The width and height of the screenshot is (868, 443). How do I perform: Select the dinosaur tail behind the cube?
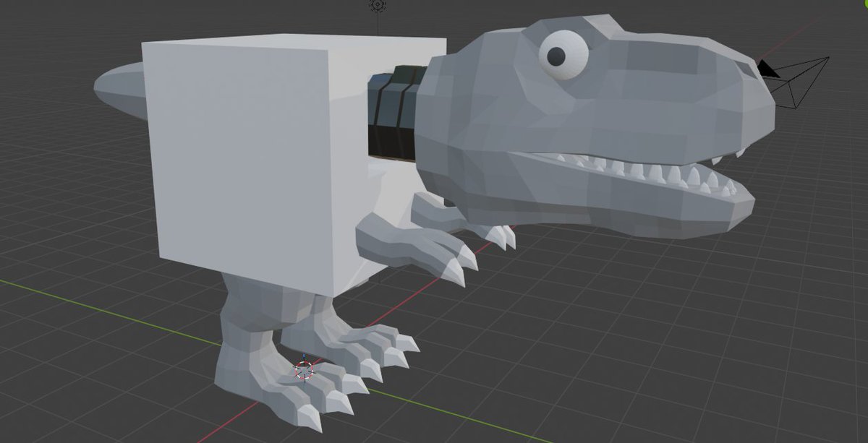pyautogui.click(x=119, y=90)
